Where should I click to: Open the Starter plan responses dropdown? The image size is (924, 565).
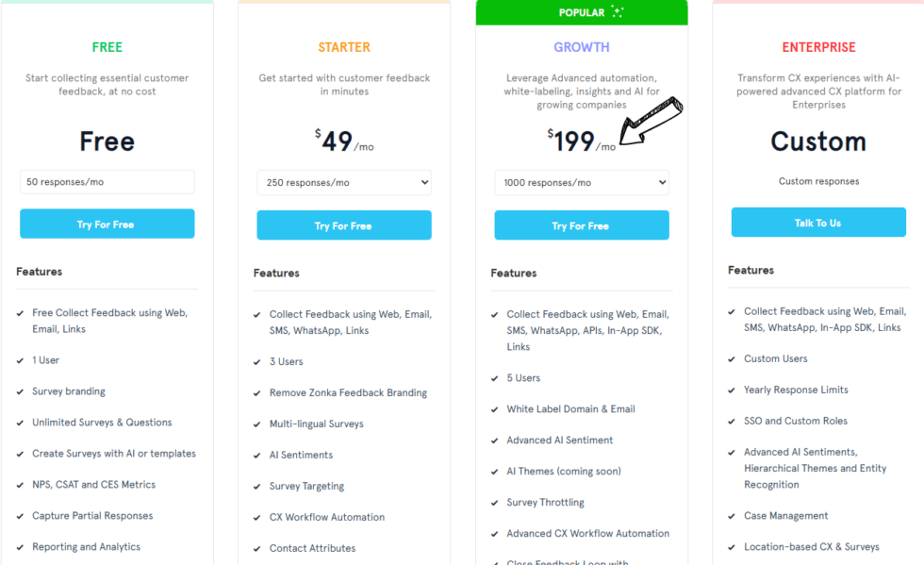point(343,182)
